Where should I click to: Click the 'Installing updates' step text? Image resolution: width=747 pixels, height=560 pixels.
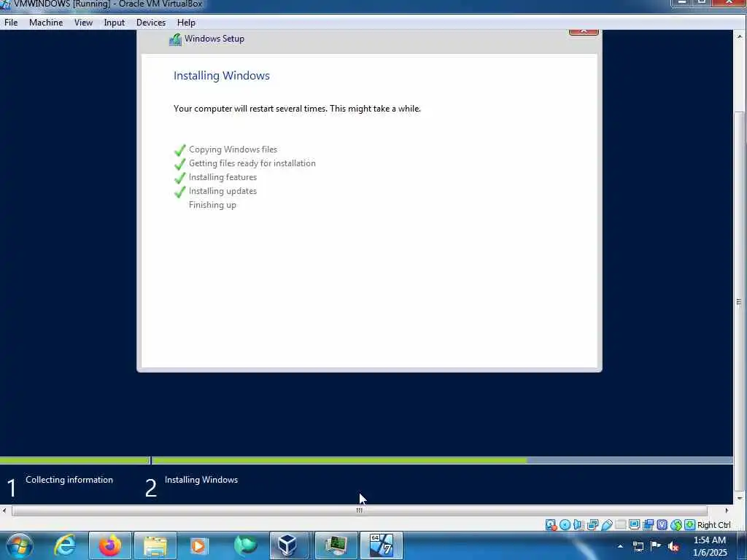coord(222,191)
